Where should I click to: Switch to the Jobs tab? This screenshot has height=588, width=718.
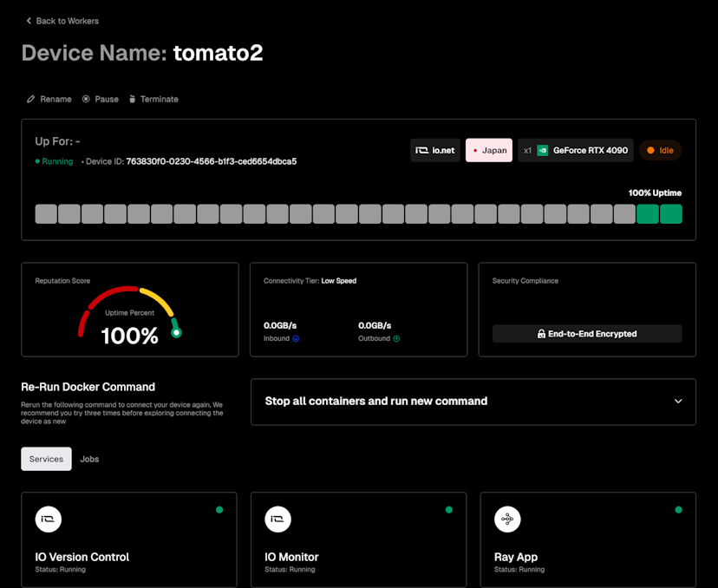click(89, 459)
